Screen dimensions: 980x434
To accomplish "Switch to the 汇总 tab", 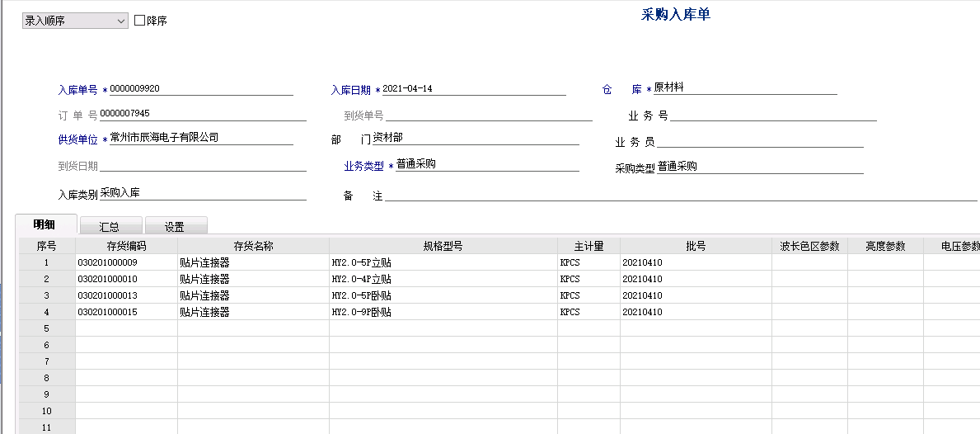I will [110, 226].
